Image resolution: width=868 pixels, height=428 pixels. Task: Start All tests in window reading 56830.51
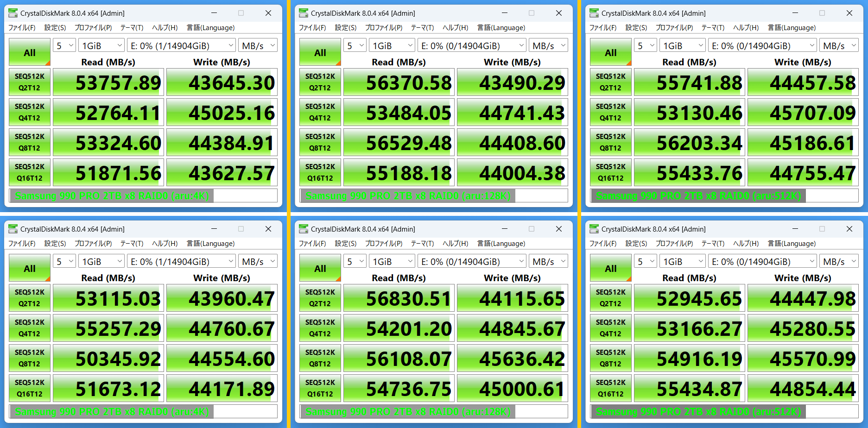coord(320,268)
